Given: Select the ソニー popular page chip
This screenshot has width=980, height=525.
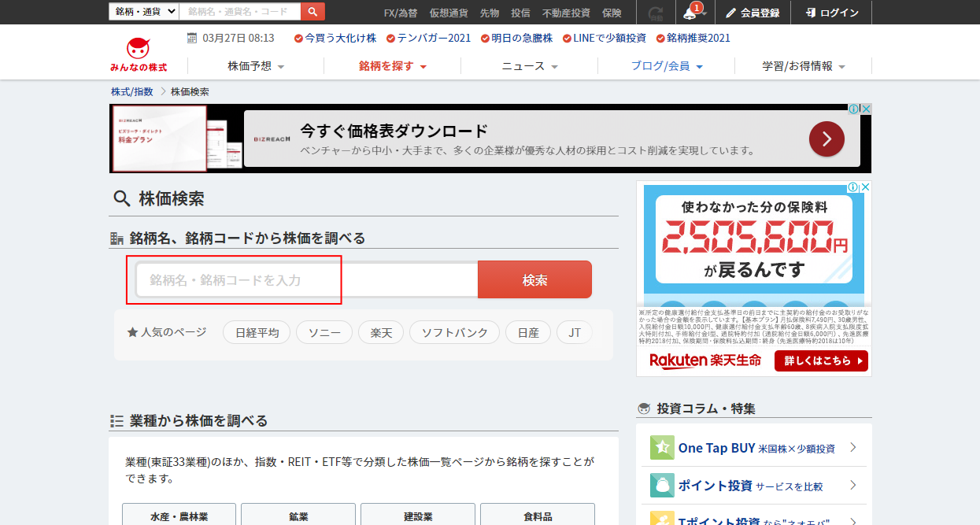Looking at the screenshot, I should point(324,332).
